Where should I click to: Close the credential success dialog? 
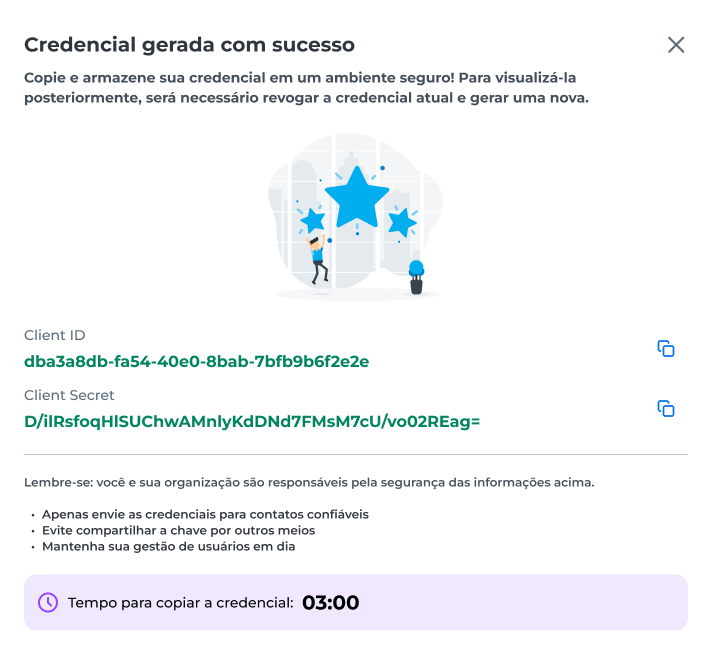pyautogui.click(x=676, y=45)
